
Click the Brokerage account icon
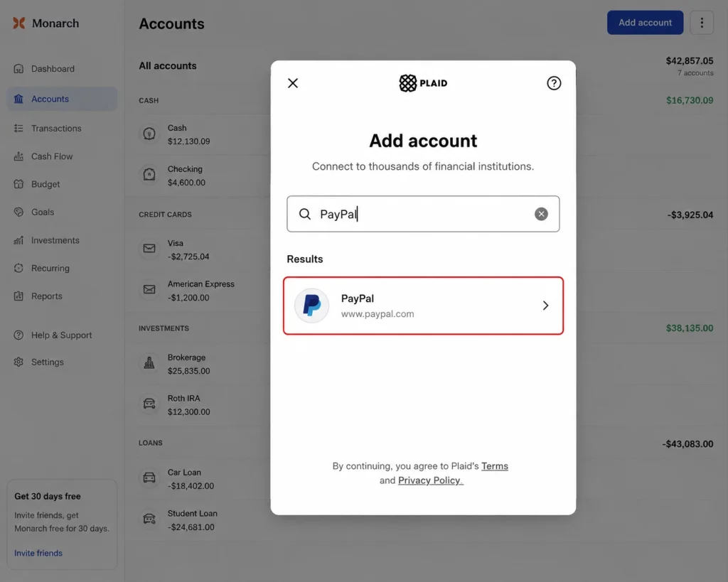click(x=149, y=363)
